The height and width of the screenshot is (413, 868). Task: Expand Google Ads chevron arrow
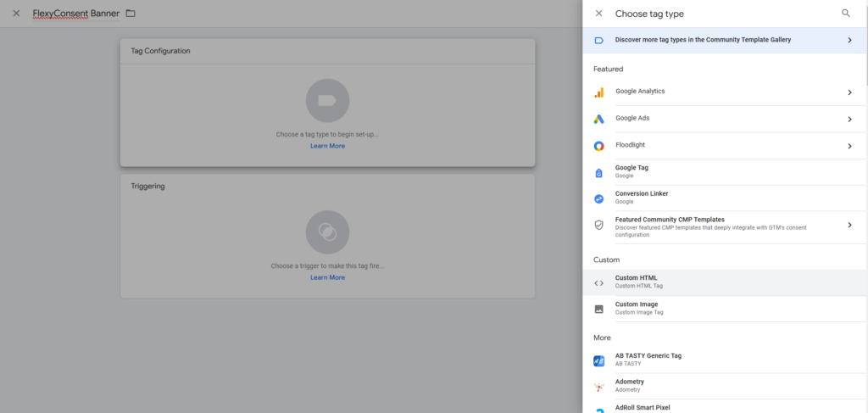849,120
